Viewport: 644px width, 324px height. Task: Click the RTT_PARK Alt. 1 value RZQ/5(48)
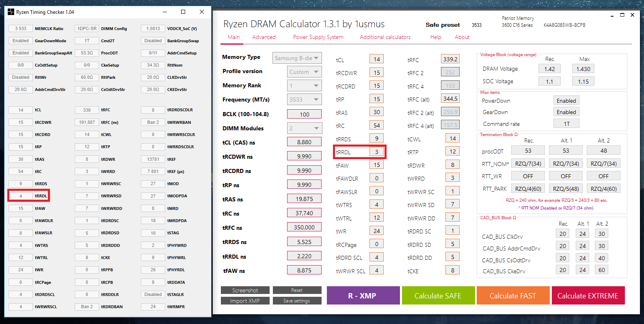click(x=566, y=189)
